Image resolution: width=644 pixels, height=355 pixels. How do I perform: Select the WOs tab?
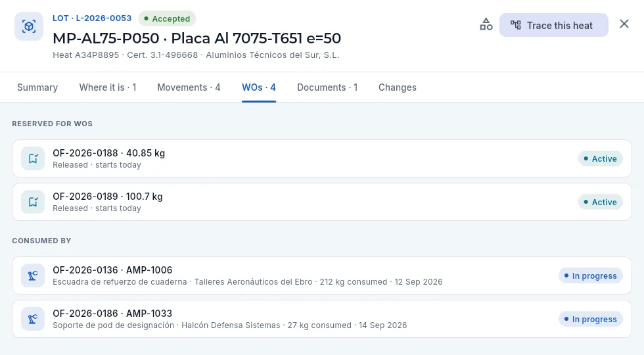click(x=259, y=87)
